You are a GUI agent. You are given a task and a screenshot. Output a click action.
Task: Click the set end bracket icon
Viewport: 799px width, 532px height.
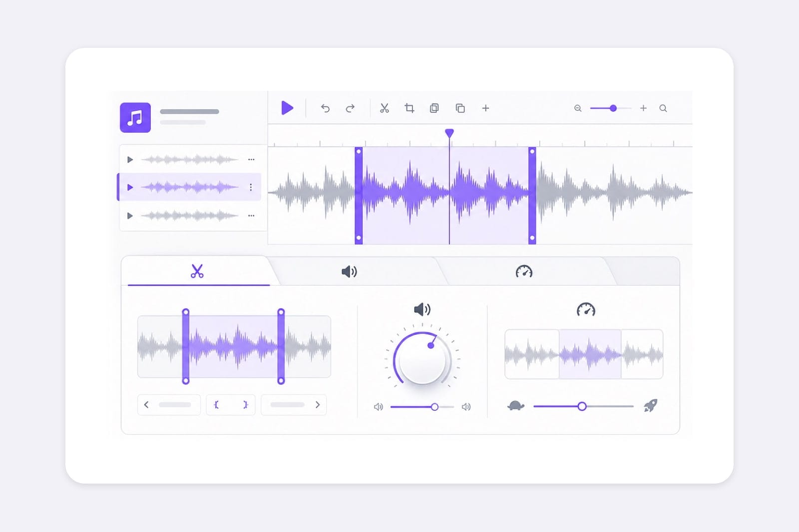pyautogui.click(x=245, y=405)
